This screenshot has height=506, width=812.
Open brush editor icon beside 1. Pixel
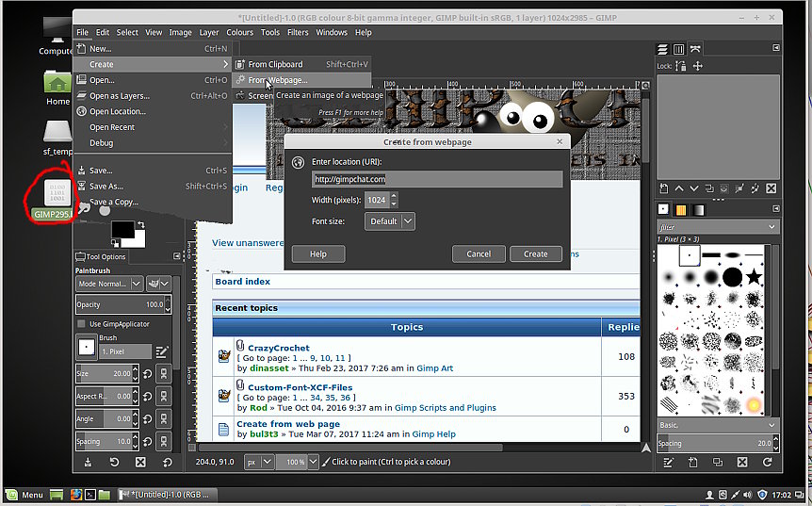pyautogui.click(x=162, y=351)
